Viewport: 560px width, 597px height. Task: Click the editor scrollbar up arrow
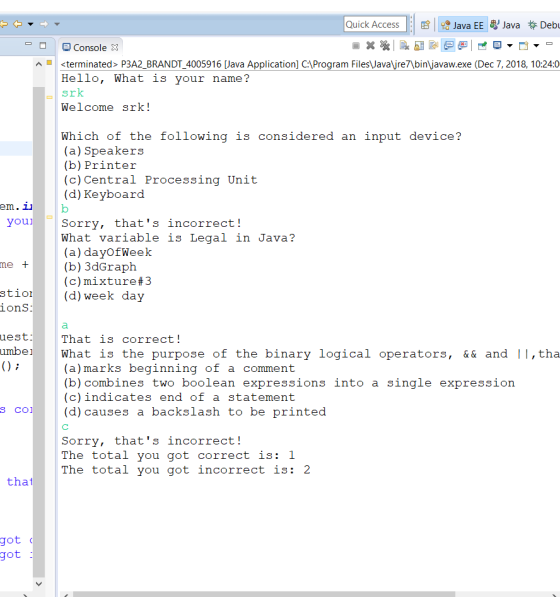[x=39, y=64]
